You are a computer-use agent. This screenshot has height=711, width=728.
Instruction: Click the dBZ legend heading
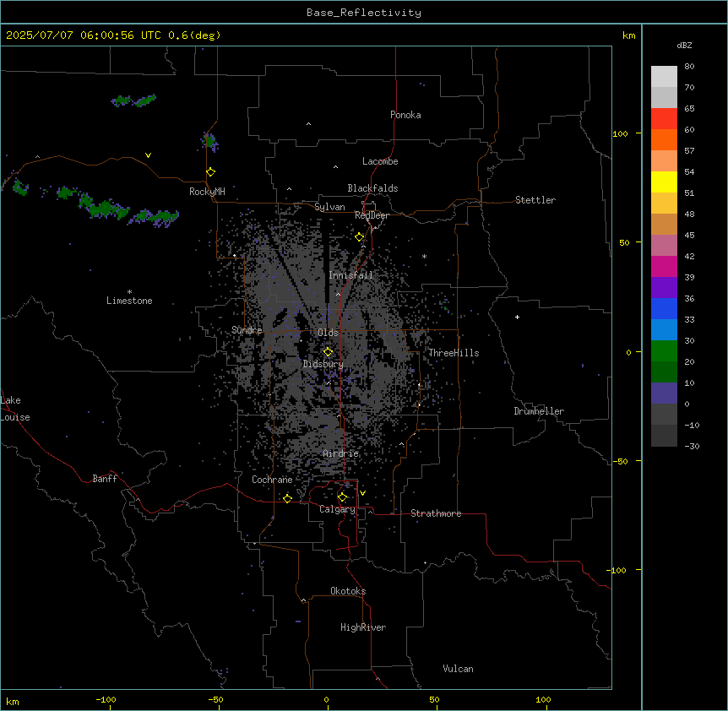(x=684, y=46)
